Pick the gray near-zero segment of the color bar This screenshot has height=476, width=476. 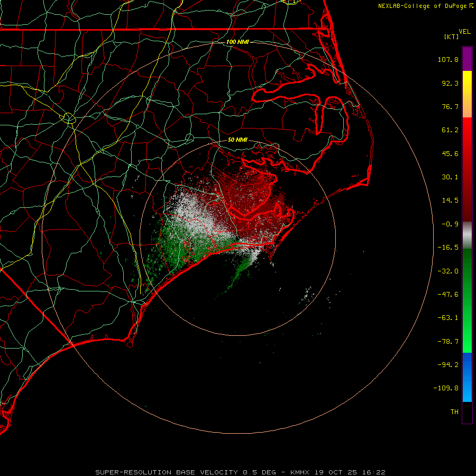[467, 235]
